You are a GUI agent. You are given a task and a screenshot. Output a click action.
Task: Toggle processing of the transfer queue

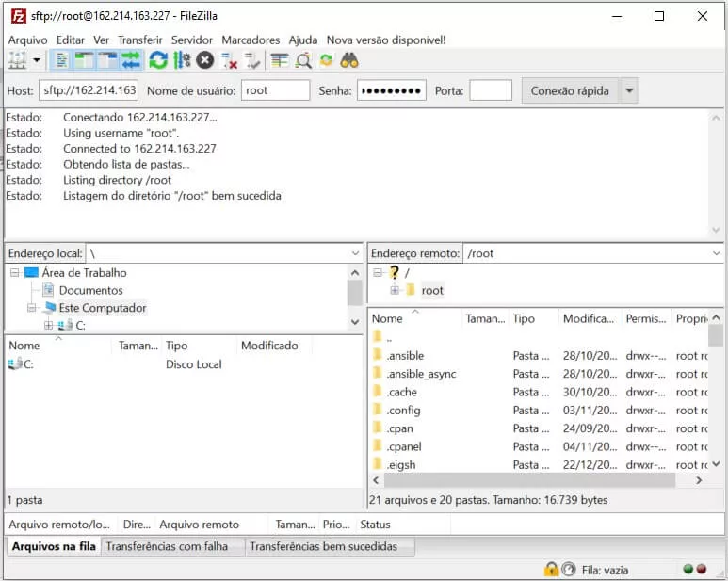point(182,60)
